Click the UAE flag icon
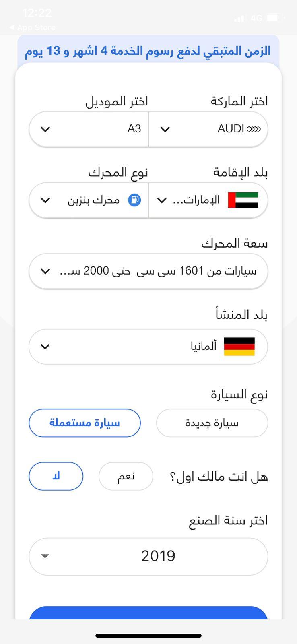297x644 pixels. click(x=243, y=200)
